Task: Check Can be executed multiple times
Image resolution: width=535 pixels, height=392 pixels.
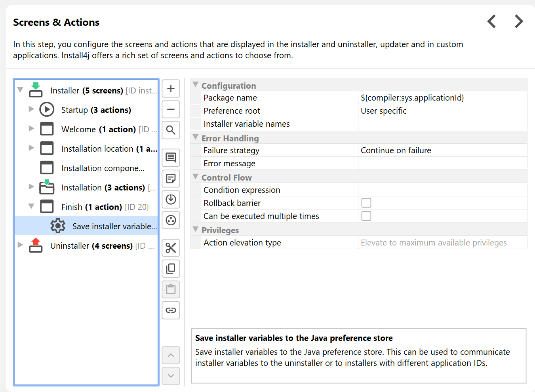Action: (x=366, y=216)
